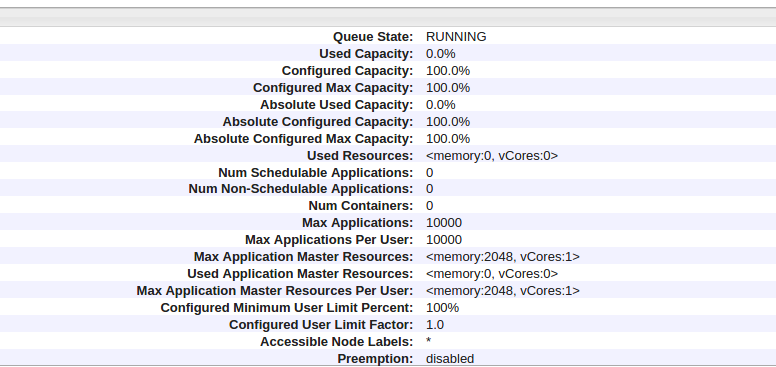Select the 0.0% value beside Used Capacity

[440, 53]
